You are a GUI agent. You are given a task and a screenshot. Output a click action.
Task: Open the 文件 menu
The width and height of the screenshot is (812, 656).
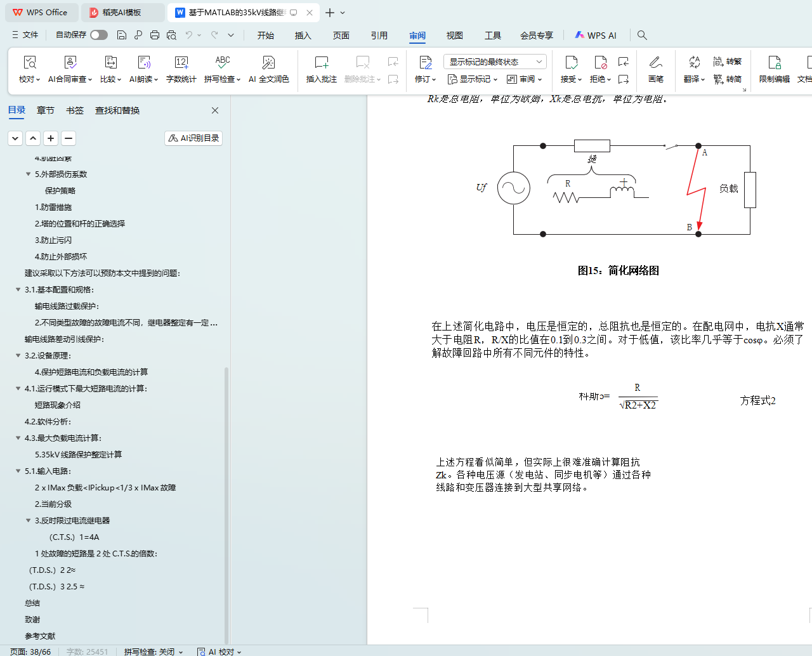pyautogui.click(x=25, y=35)
